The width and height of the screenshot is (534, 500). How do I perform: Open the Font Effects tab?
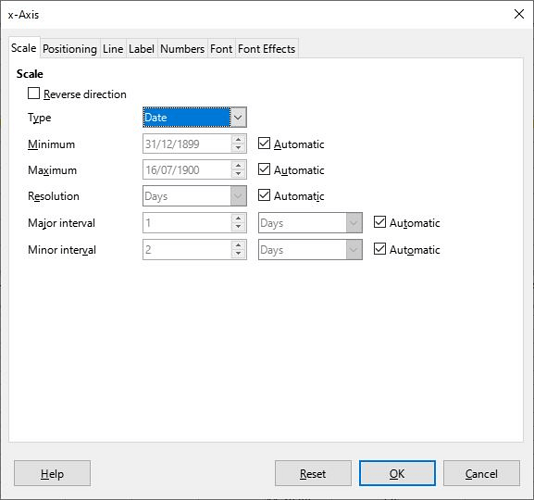267,49
